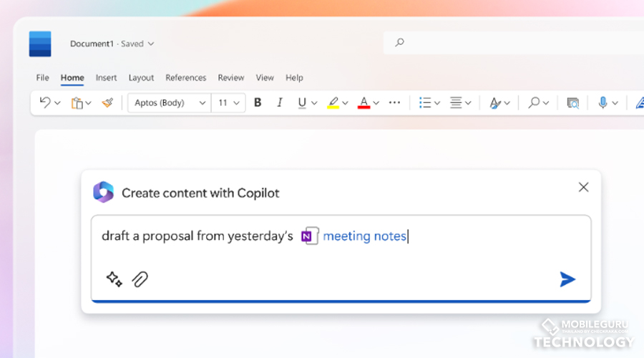Open the Layout ribbon tab
Viewport: 644px width, 358px height.
click(x=141, y=77)
